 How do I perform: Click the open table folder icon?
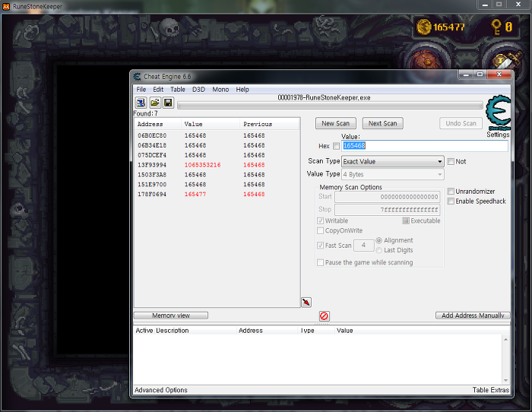pos(155,103)
